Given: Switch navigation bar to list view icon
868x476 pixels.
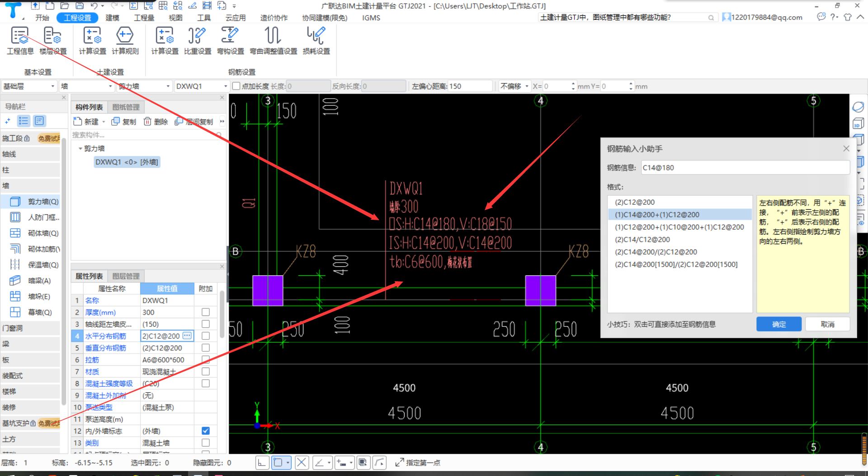Looking at the screenshot, I should coord(24,121).
